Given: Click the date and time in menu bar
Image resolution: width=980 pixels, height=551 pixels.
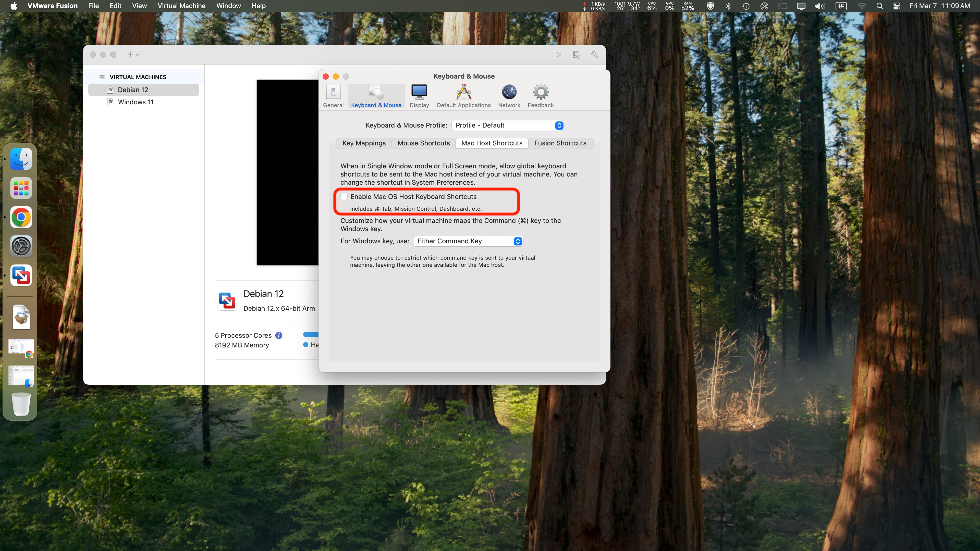Looking at the screenshot, I should [940, 6].
